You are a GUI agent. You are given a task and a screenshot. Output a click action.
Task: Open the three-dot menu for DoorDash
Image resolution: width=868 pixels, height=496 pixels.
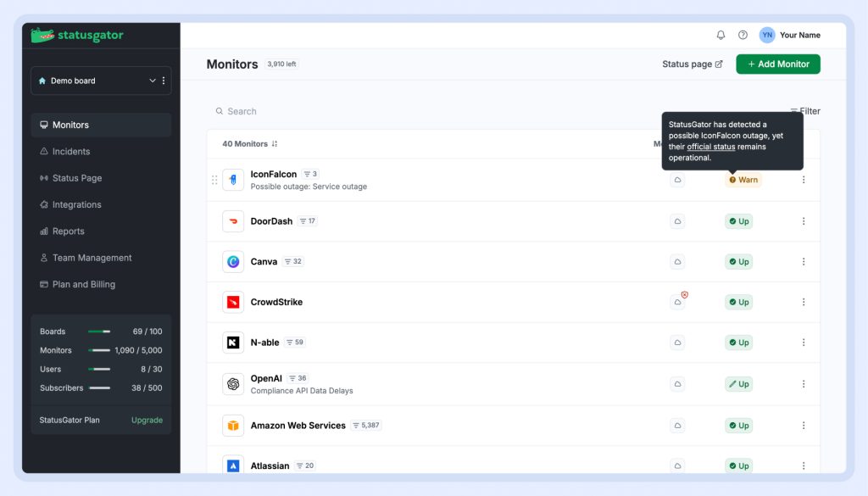click(x=803, y=221)
